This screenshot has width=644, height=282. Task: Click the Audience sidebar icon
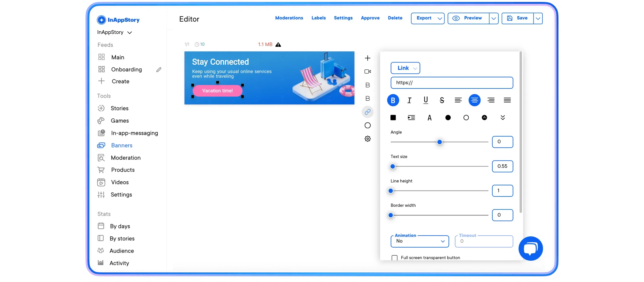click(100, 250)
